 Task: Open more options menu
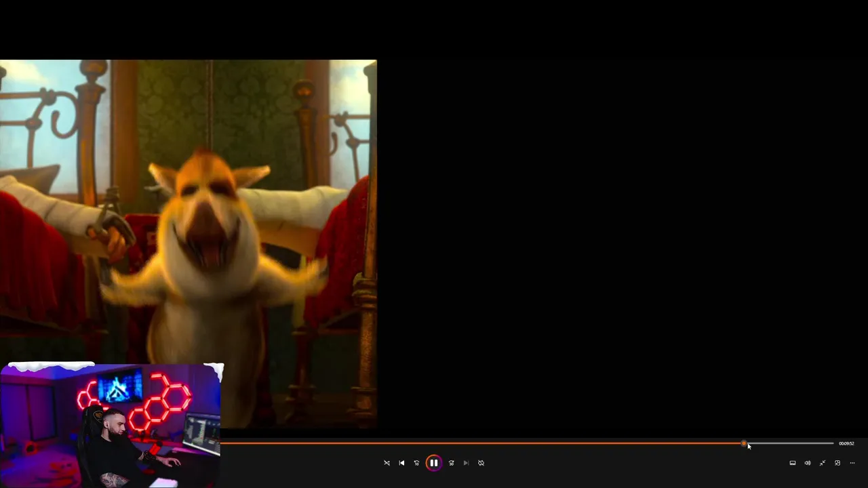(852, 463)
